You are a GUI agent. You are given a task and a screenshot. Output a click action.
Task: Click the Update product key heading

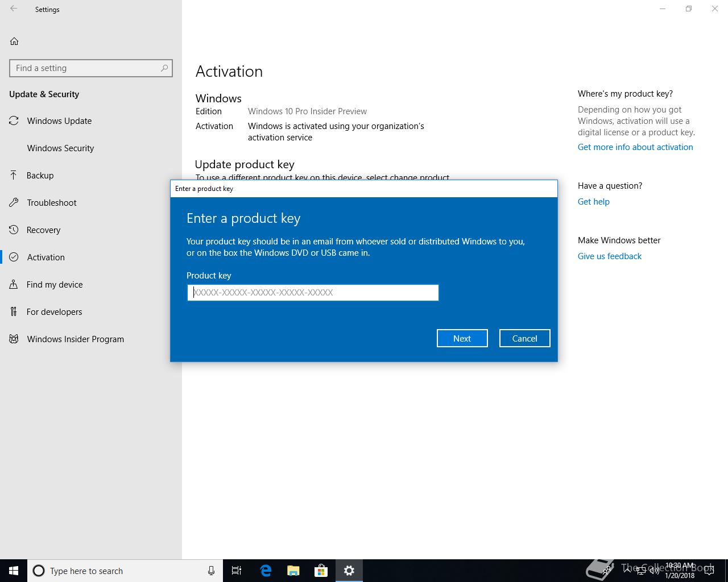point(245,164)
